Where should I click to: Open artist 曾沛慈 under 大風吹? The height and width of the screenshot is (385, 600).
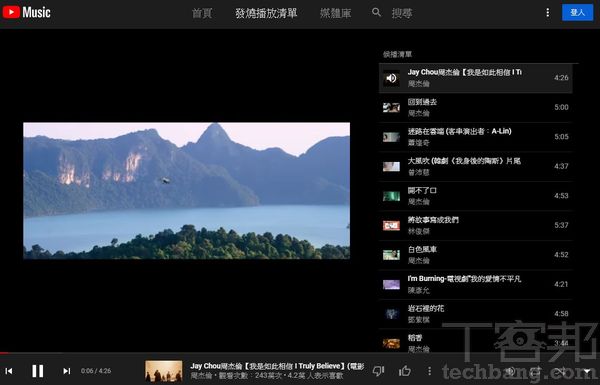point(418,172)
